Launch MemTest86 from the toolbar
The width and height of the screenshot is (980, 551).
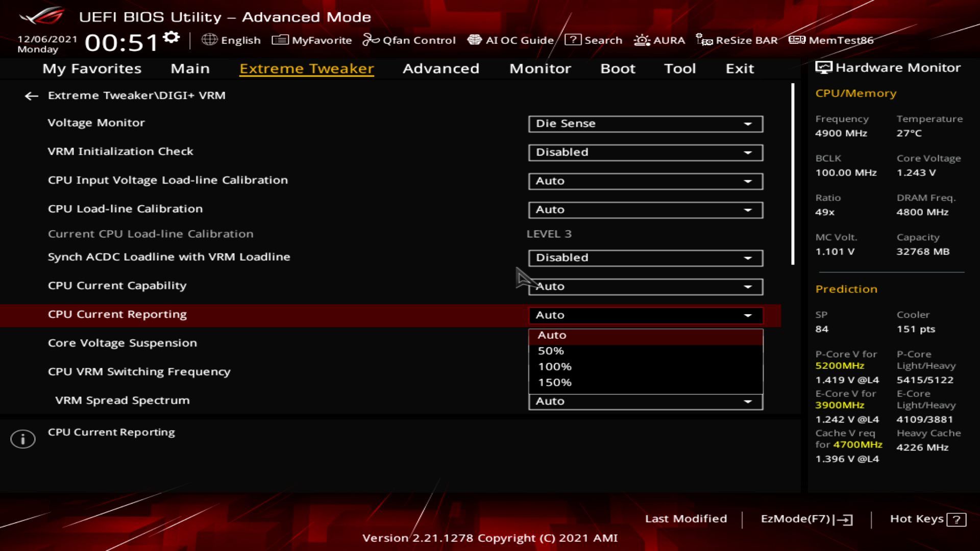831,40
